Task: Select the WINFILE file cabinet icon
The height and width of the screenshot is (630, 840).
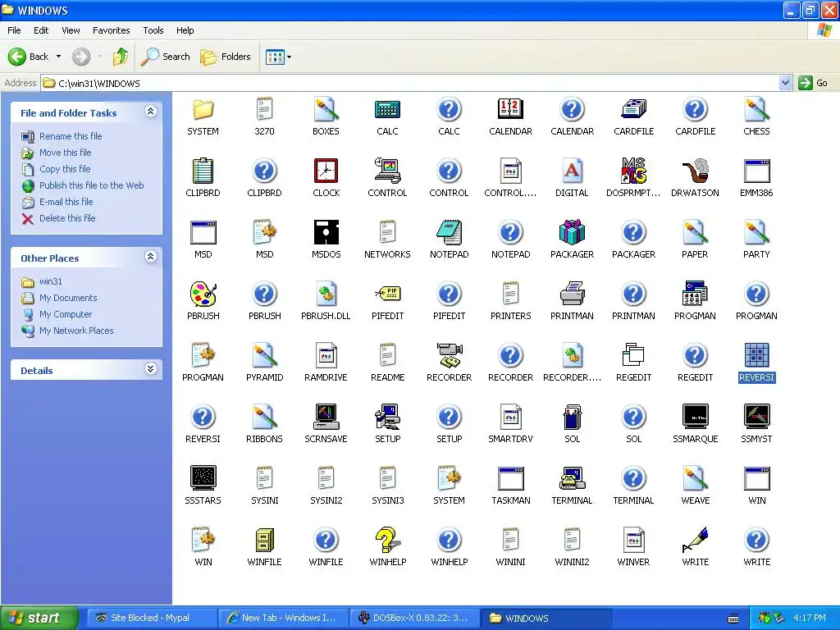Action: click(x=264, y=540)
